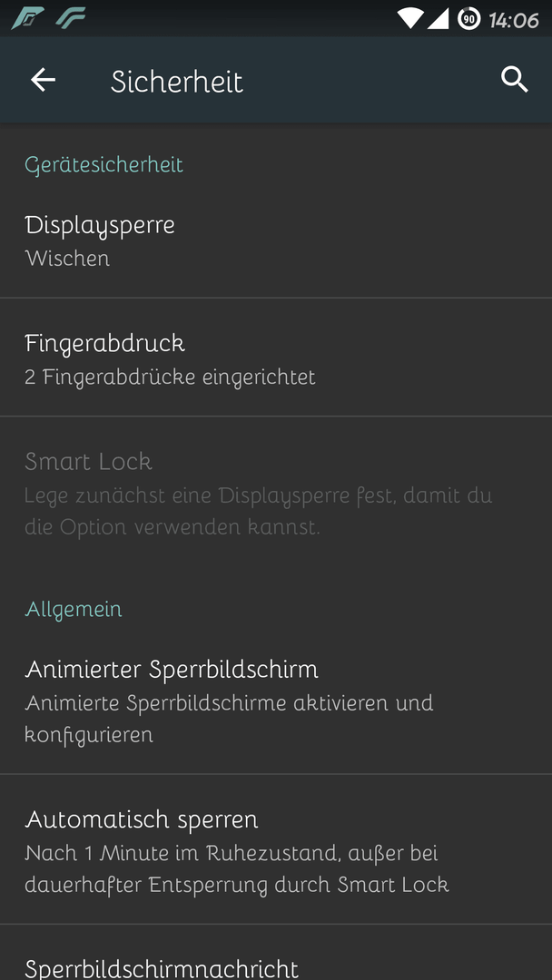Tap the second notification icon in status bar

(70, 19)
